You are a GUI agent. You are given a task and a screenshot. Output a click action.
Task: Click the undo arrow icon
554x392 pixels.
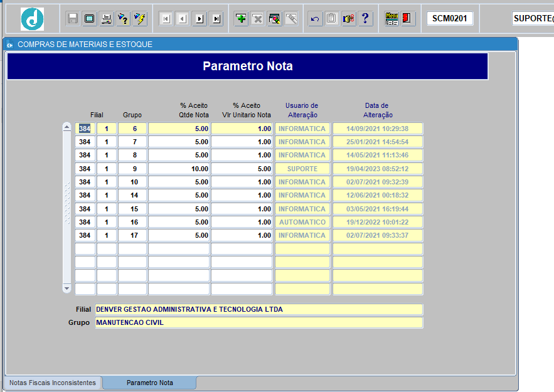point(315,18)
